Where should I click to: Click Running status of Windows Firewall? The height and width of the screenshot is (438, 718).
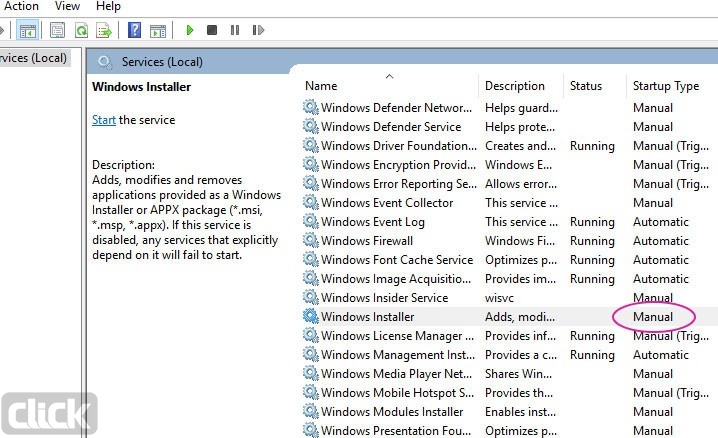(592, 241)
